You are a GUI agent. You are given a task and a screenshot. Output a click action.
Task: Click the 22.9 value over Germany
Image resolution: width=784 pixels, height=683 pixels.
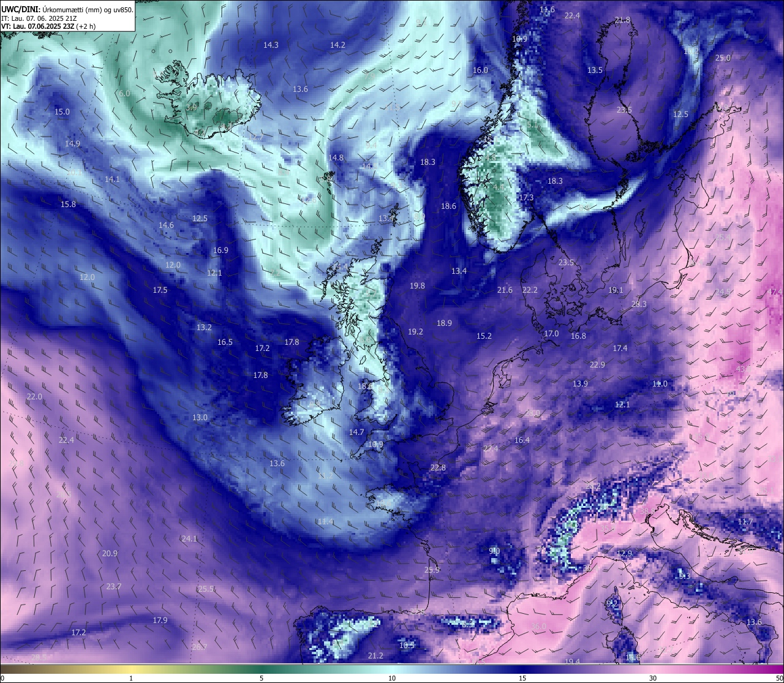[x=597, y=364]
